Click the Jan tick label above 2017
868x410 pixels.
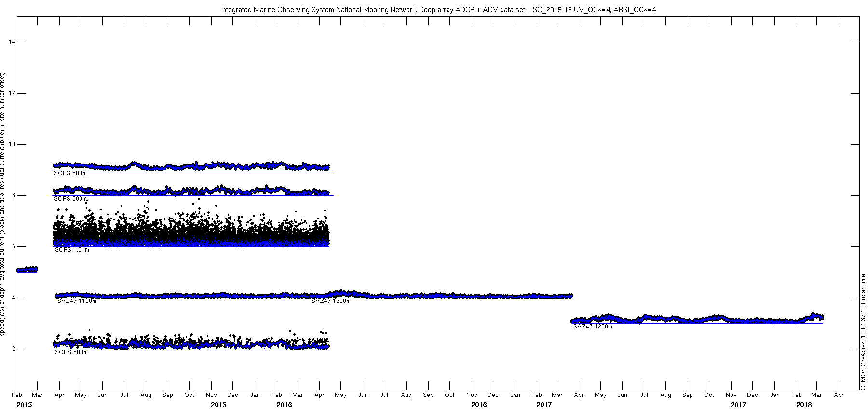tap(515, 395)
